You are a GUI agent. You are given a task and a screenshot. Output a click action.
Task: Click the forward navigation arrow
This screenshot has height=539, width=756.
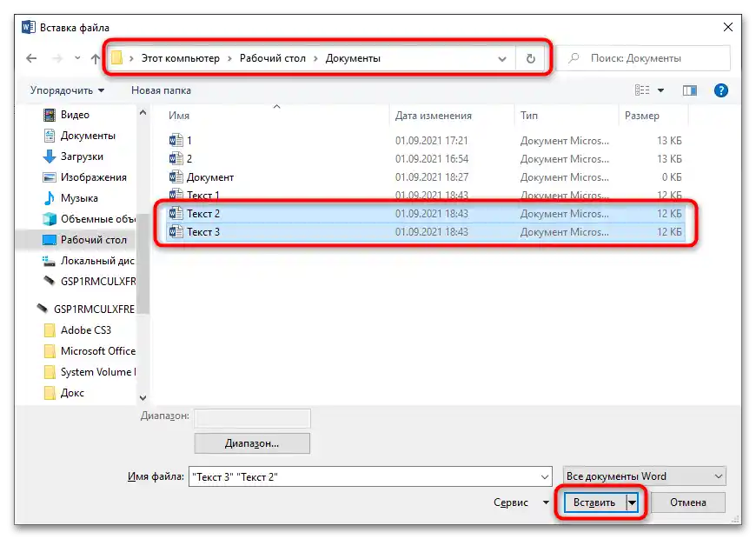point(56,58)
